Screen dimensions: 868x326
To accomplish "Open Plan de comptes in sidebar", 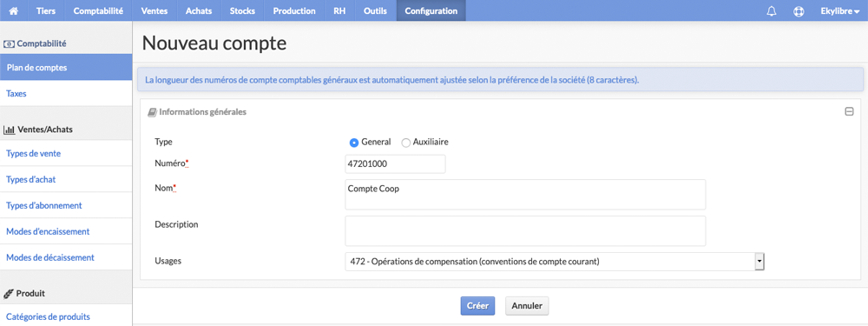I will [x=66, y=68].
